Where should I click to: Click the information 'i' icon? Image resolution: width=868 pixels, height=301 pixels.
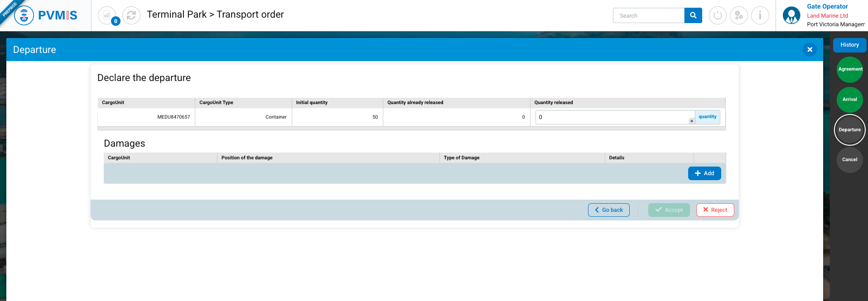point(760,15)
